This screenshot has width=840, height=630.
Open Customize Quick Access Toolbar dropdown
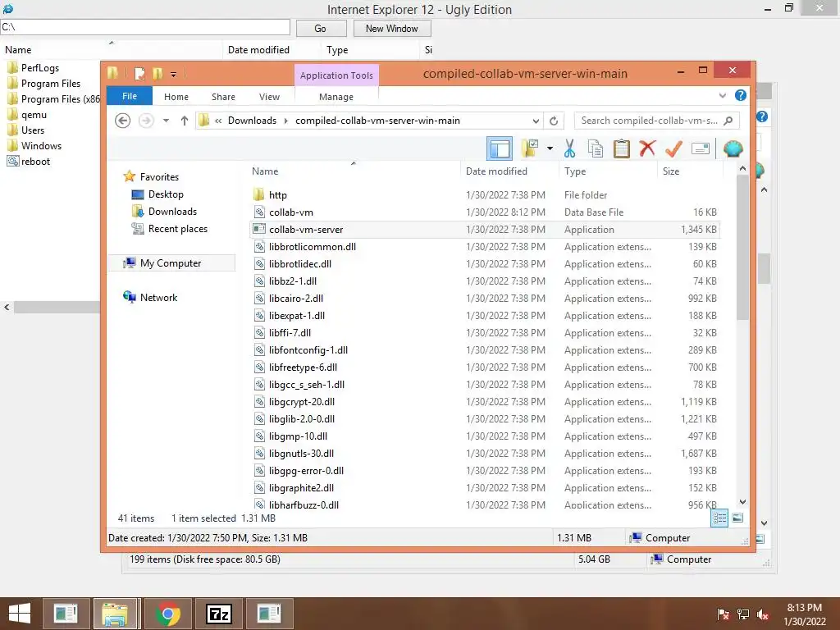pos(174,74)
